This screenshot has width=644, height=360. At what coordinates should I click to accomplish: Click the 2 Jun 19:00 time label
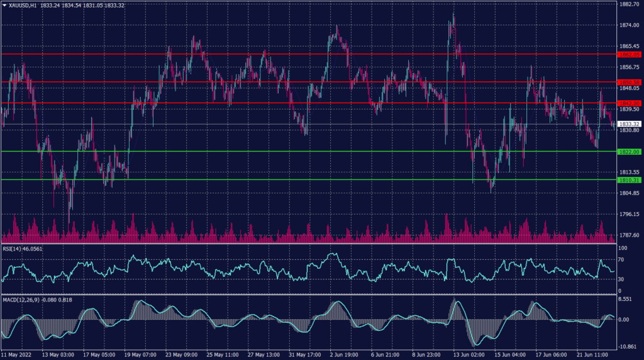click(x=343, y=355)
